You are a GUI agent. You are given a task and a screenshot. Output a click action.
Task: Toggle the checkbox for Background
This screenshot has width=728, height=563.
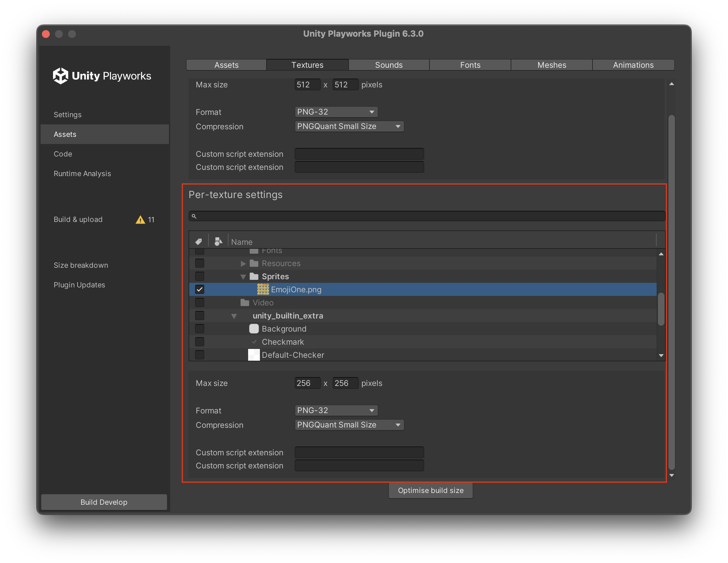pyautogui.click(x=200, y=329)
